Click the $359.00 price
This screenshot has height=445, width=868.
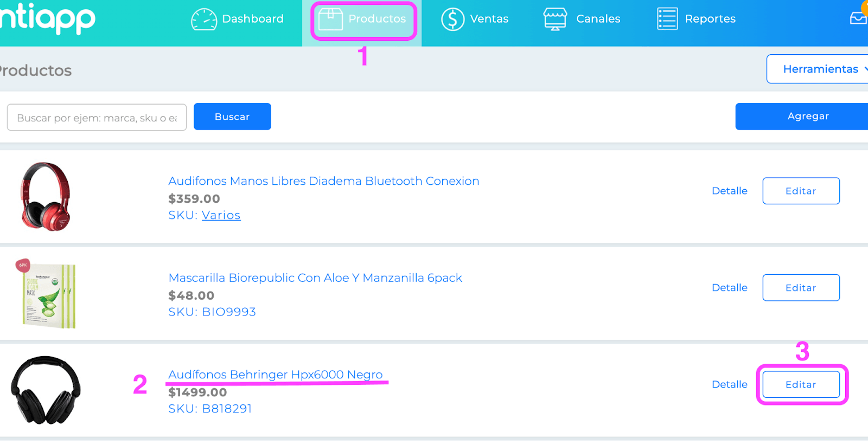pyautogui.click(x=194, y=199)
